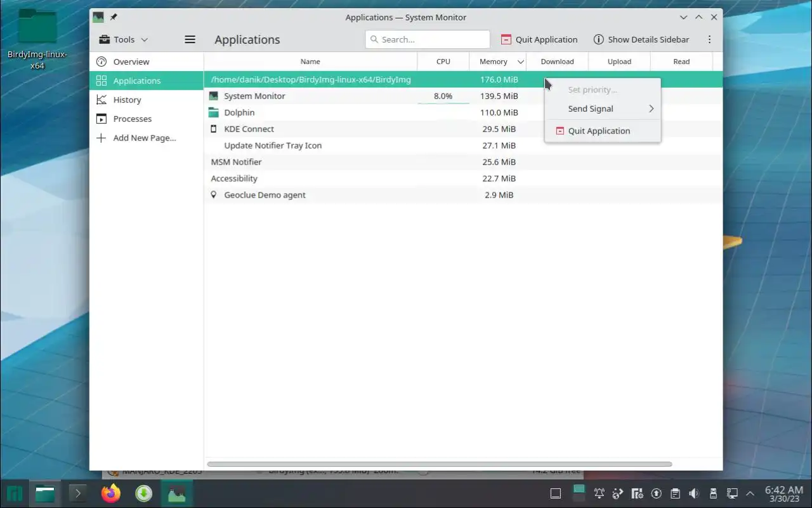The image size is (812, 508).
Task: Open the Manjaro application launcher
Action: [15, 493]
